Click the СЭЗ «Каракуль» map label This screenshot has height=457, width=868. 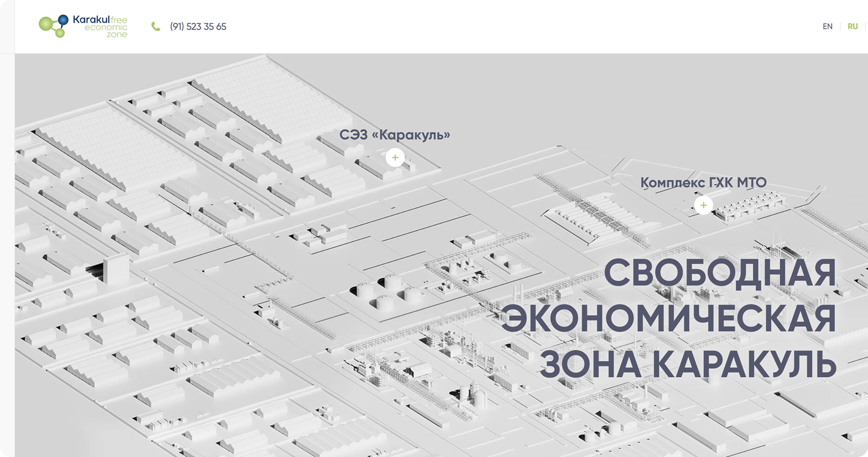click(395, 135)
